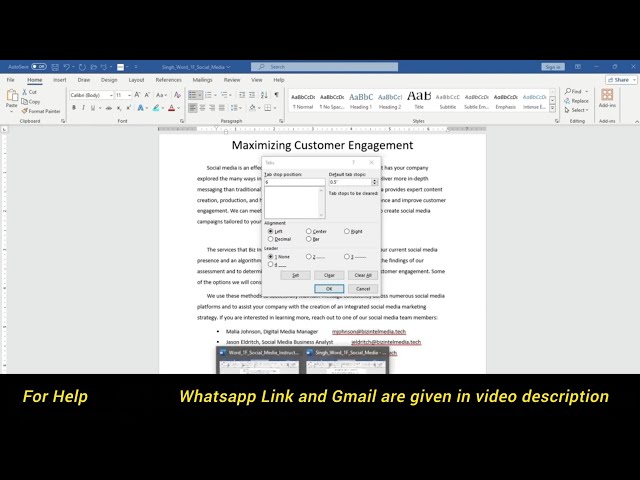
Task: Click the Share button
Action: [620, 80]
